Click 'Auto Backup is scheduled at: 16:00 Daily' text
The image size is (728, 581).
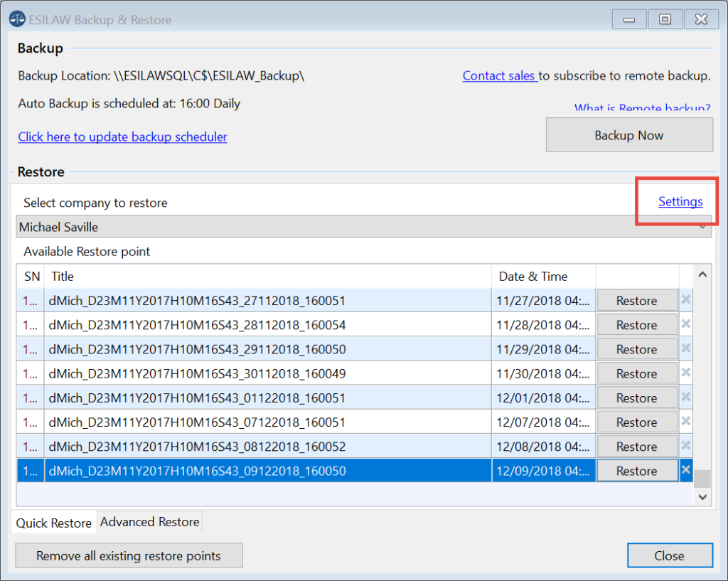pos(129,103)
